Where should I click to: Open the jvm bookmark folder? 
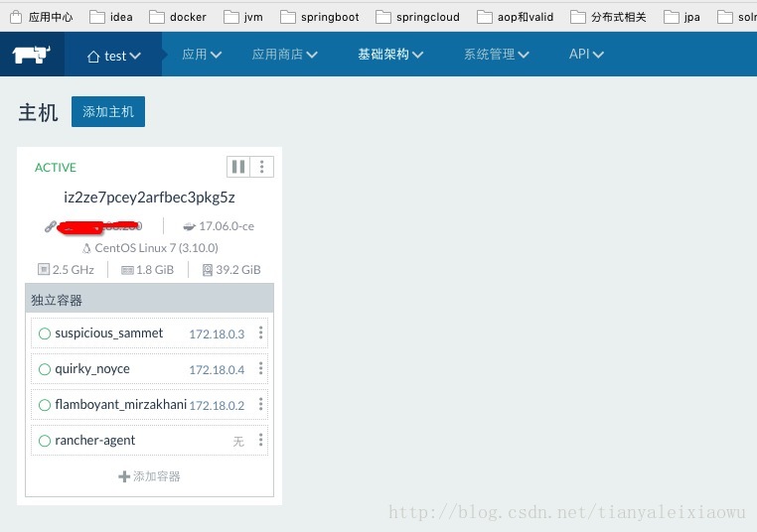pos(243,17)
